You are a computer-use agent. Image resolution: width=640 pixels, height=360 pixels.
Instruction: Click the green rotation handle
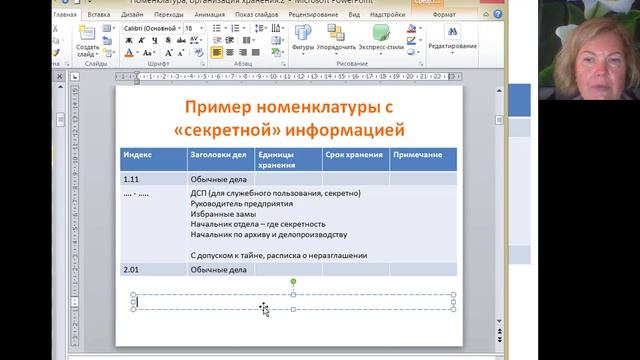[293, 281]
